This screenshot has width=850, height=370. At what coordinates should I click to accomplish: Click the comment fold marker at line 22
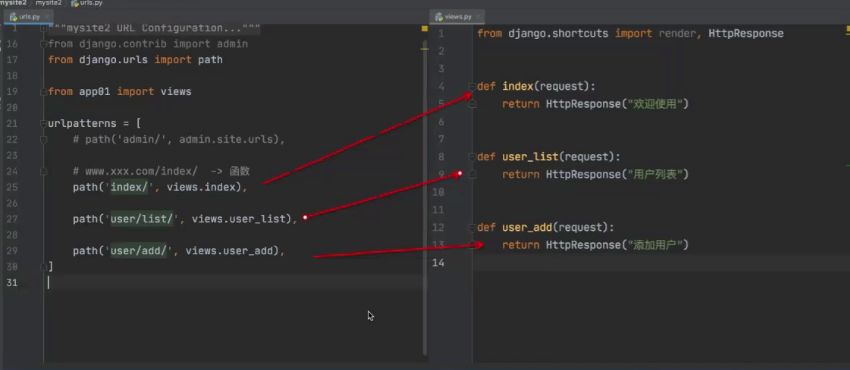[43, 140]
